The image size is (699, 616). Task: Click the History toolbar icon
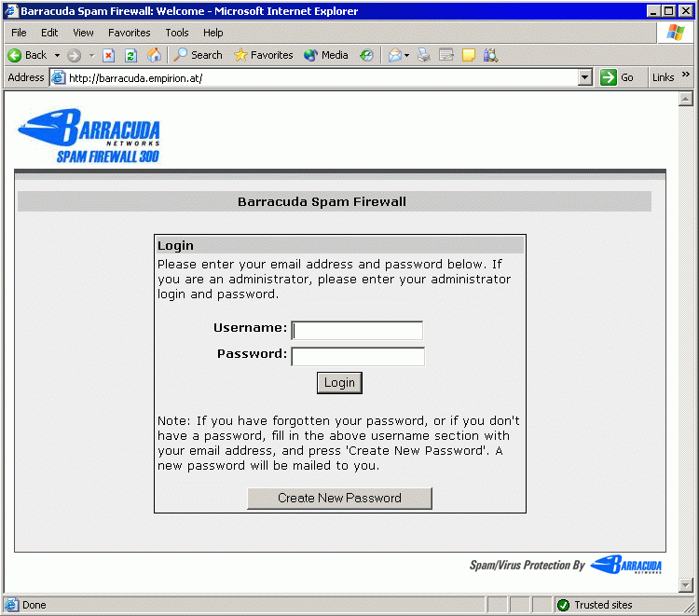[366, 55]
